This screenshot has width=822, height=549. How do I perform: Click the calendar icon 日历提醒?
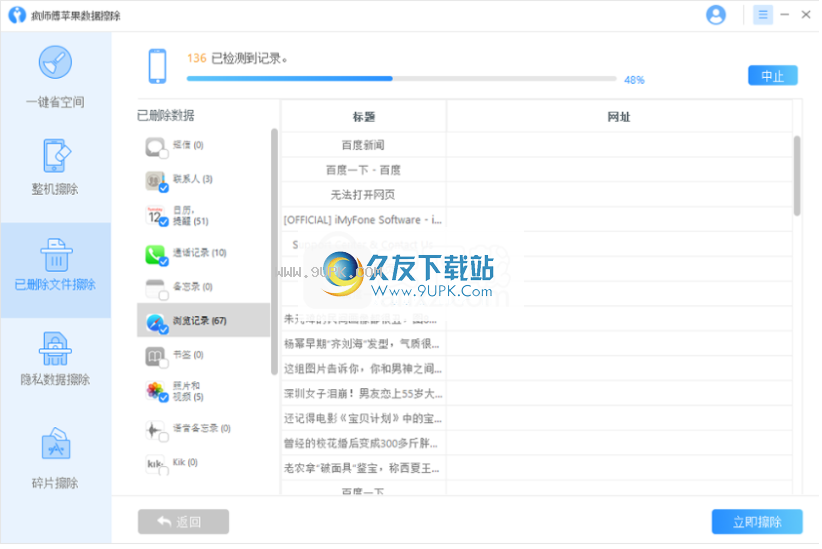pyautogui.click(x=155, y=216)
